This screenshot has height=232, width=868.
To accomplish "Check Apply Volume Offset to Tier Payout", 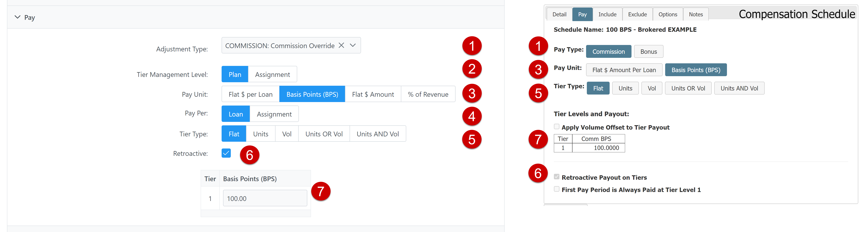I will click(x=557, y=127).
